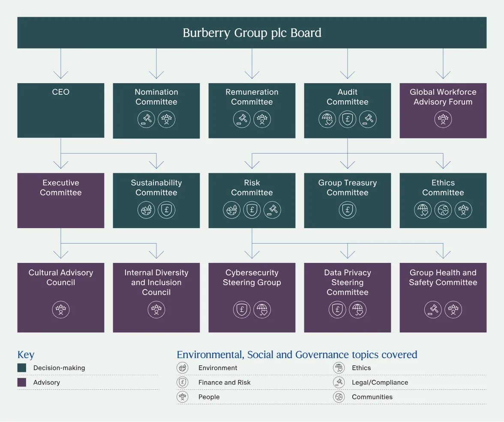Click Group Health and Safety Committee title
Viewport: 504px width, 422px height.
[443, 277]
